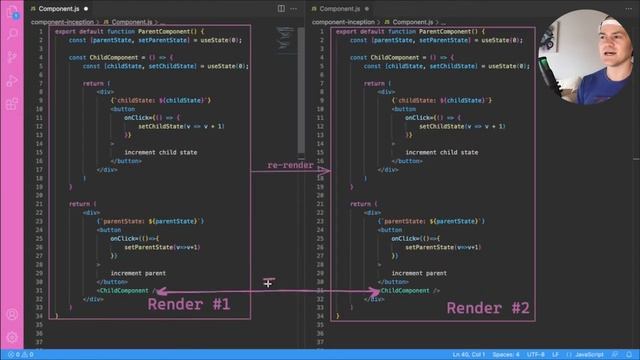The width and height of the screenshot is (640, 360).
Task: Click the left editor vertical scrollbar
Action: click(x=301, y=91)
